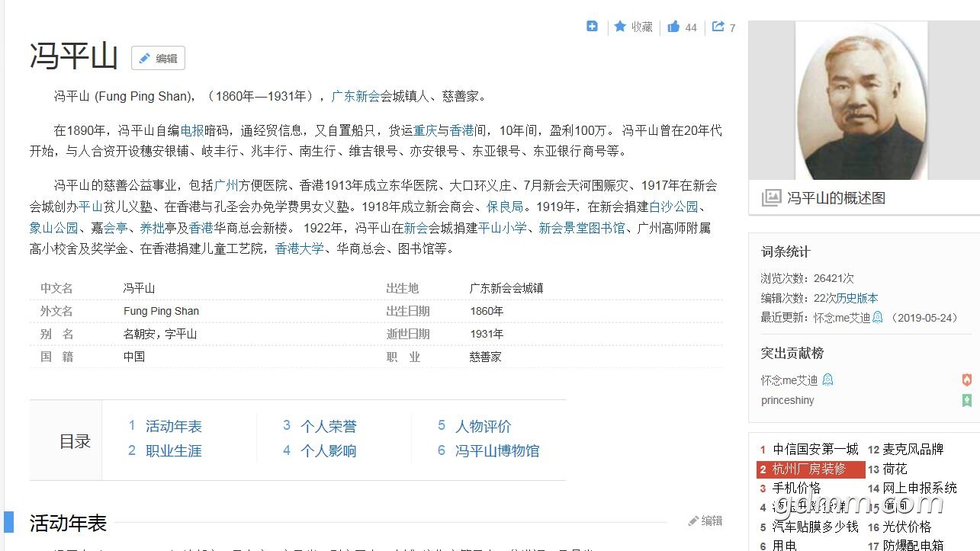Click the star favorite (收藏) icon
This screenshot has width=980, height=551.
tap(620, 26)
